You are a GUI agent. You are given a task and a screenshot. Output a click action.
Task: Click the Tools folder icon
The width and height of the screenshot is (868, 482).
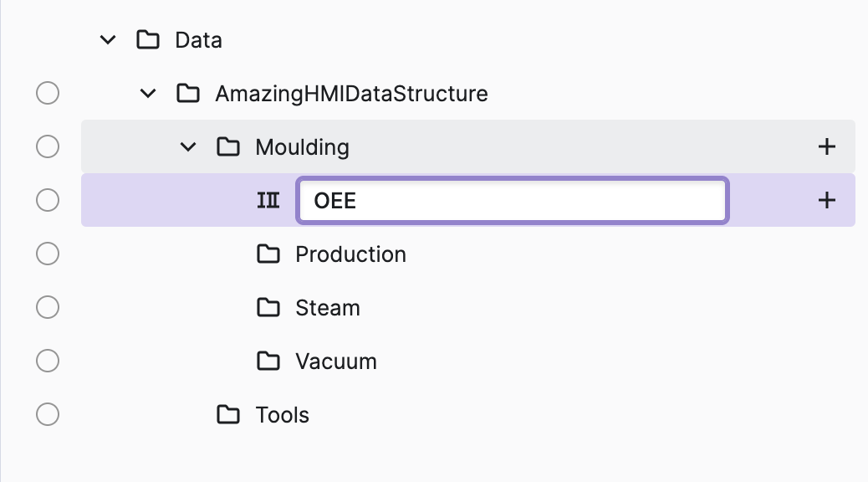[x=228, y=415]
